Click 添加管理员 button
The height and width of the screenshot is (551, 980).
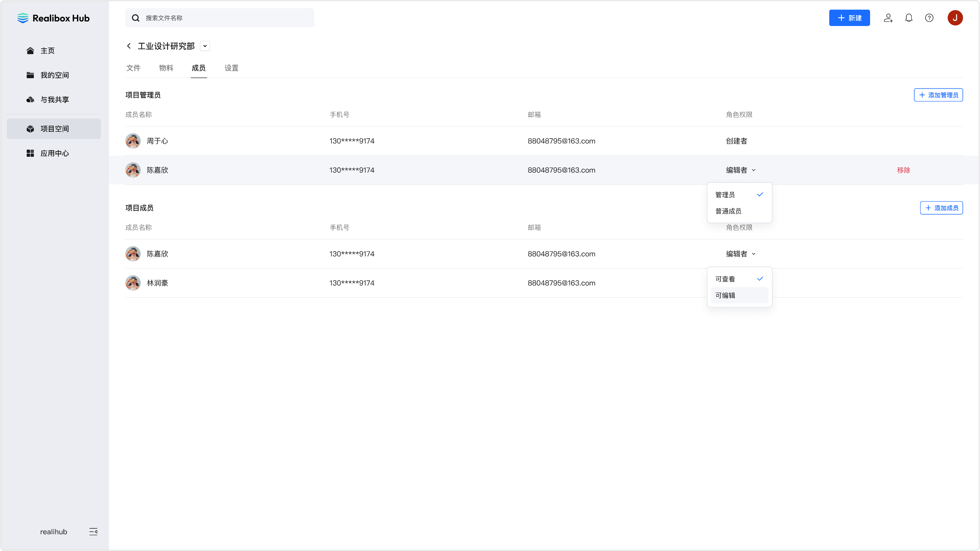pyautogui.click(x=938, y=95)
